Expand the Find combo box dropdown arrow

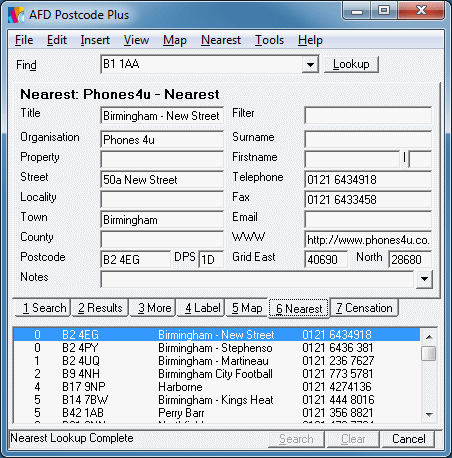[310, 64]
